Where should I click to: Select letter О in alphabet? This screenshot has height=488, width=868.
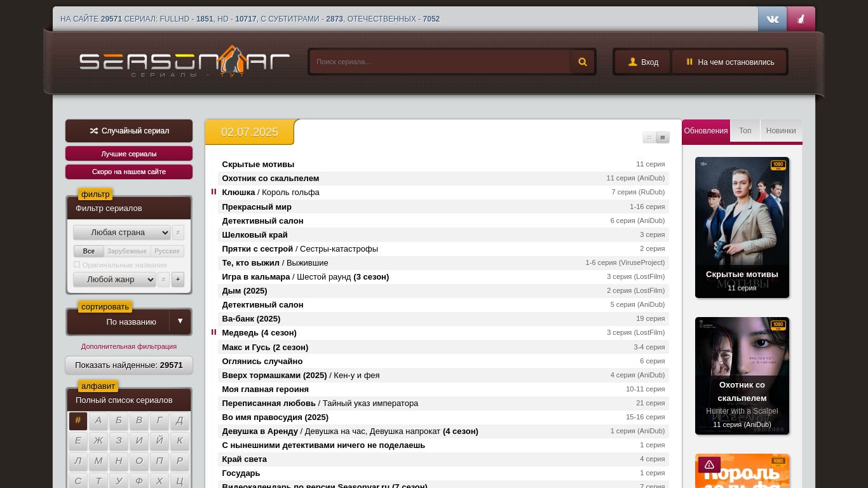[139, 461]
